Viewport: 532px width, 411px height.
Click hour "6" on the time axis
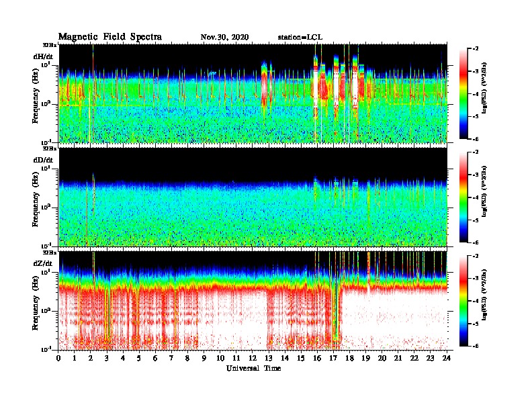155,358
